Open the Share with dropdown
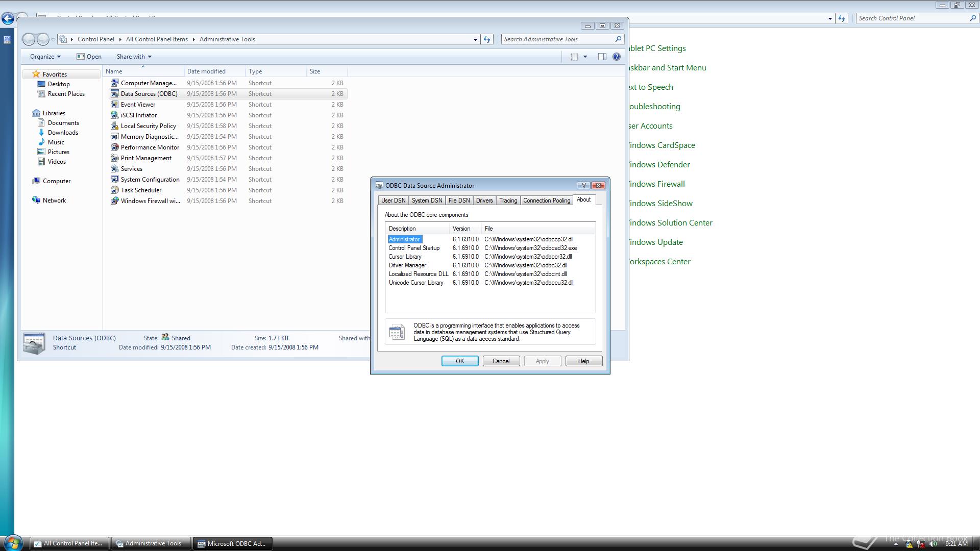The height and width of the screenshot is (551, 980). [x=134, y=57]
